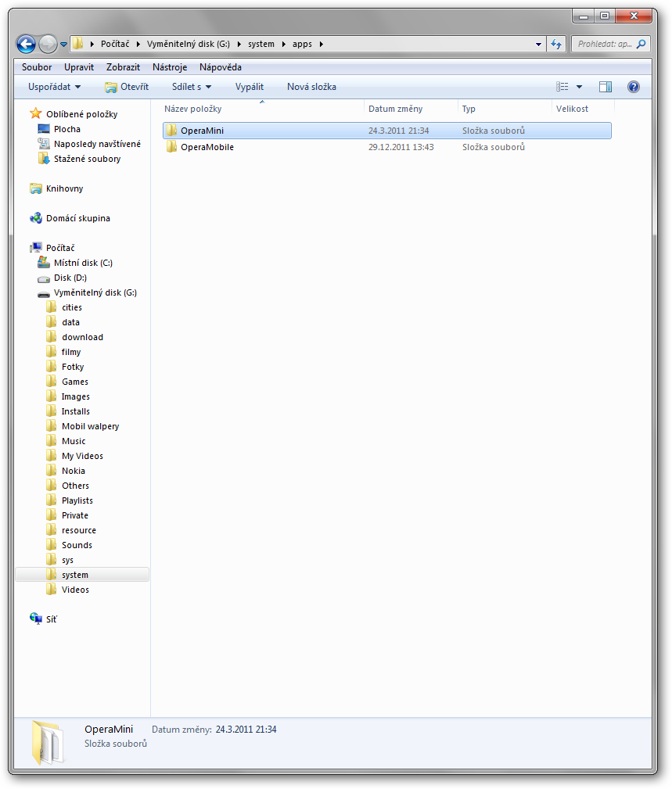Open Oblíbené položky star icon

click(x=36, y=113)
